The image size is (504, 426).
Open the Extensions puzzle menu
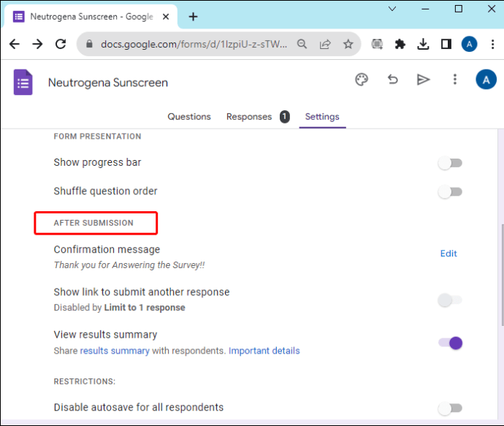point(400,44)
